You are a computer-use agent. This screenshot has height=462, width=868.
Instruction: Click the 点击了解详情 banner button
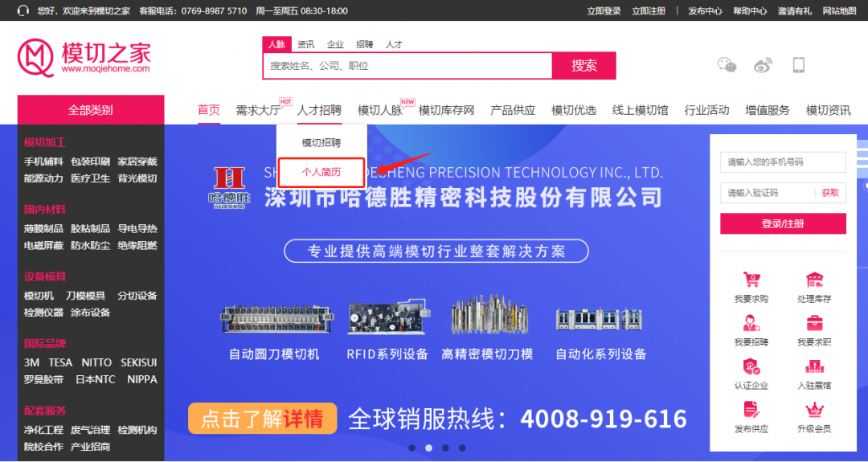(x=262, y=419)
